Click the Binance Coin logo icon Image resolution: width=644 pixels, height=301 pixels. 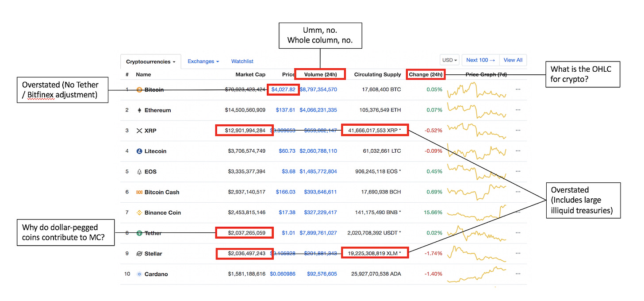click(x=139, y=213)
